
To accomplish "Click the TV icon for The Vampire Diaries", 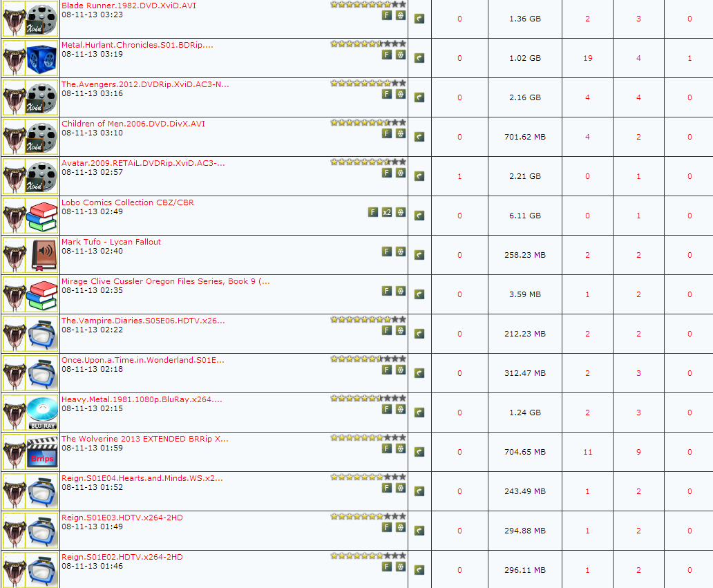I will click(x=42, y=334).
